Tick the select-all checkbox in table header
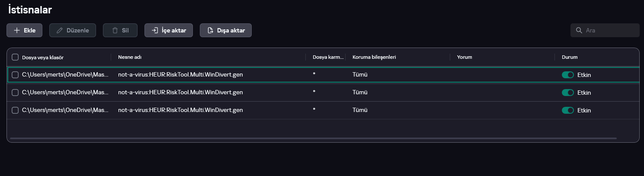 point(15,57)
